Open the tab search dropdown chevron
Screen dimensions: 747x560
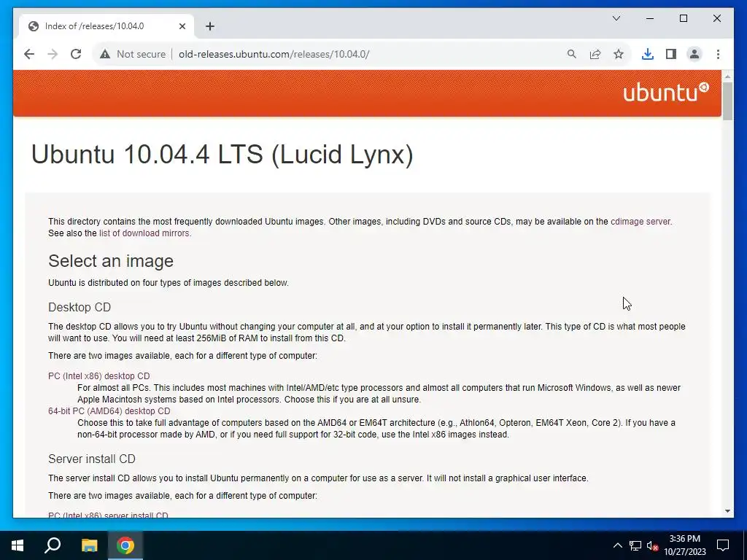pos(616,18)
